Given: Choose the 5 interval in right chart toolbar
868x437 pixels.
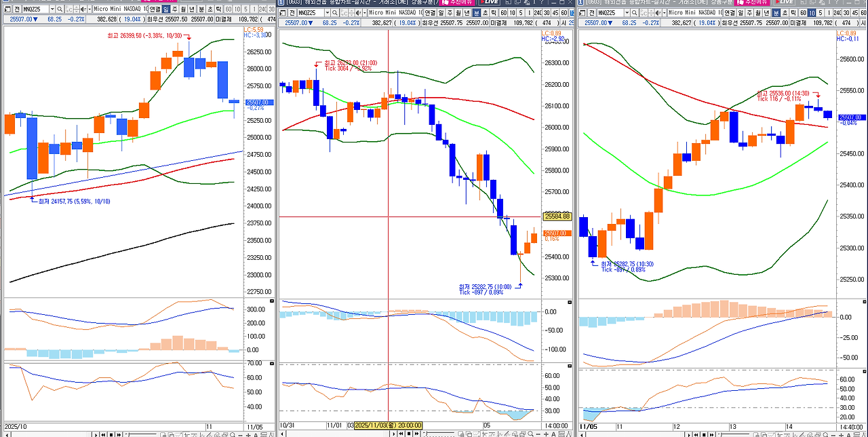Looking at the screenshot, I should (820, 13).
